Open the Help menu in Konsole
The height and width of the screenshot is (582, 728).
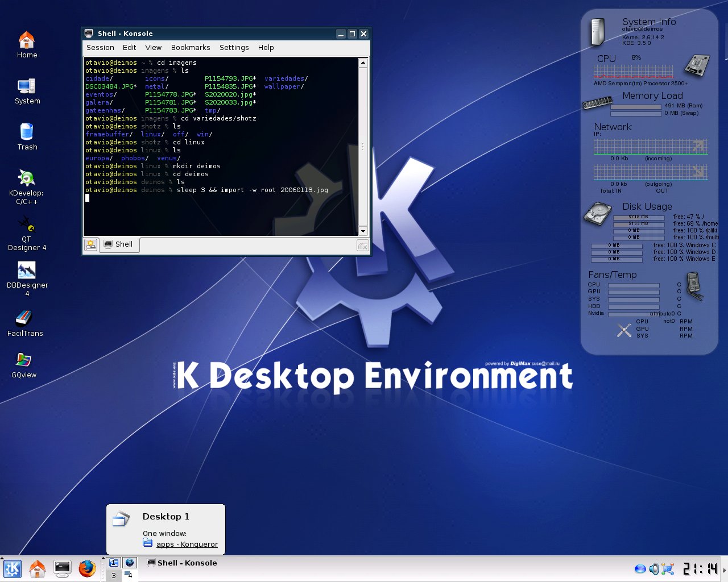click(266, 48)
